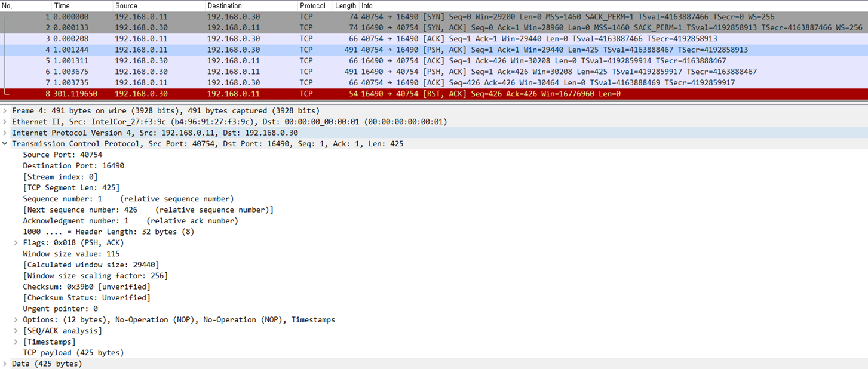The height and width of the screenshot is (369, 868).
Task: Click the Length column header
Action: [345, 5]
